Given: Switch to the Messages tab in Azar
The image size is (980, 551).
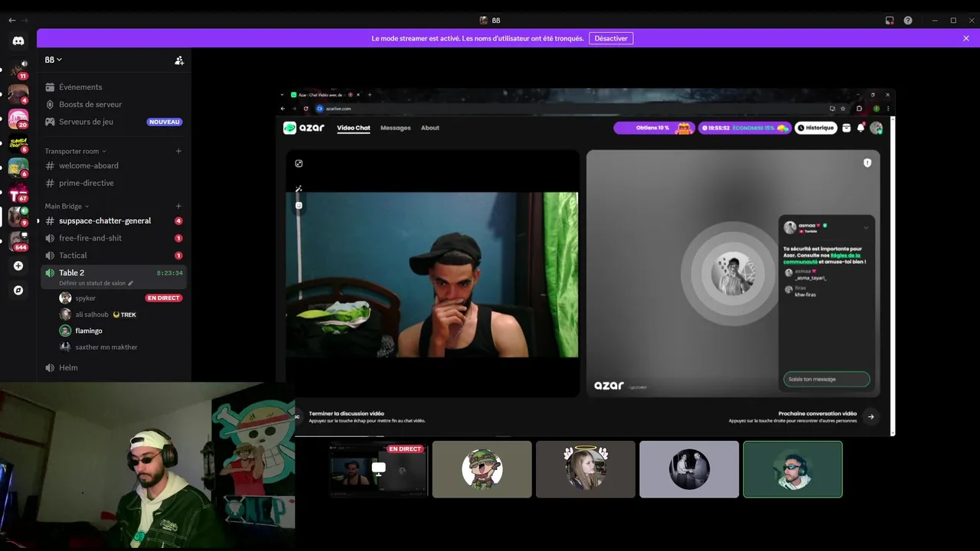Looking at the screenshot, I should pyautogui.click(x=396, y=128).
